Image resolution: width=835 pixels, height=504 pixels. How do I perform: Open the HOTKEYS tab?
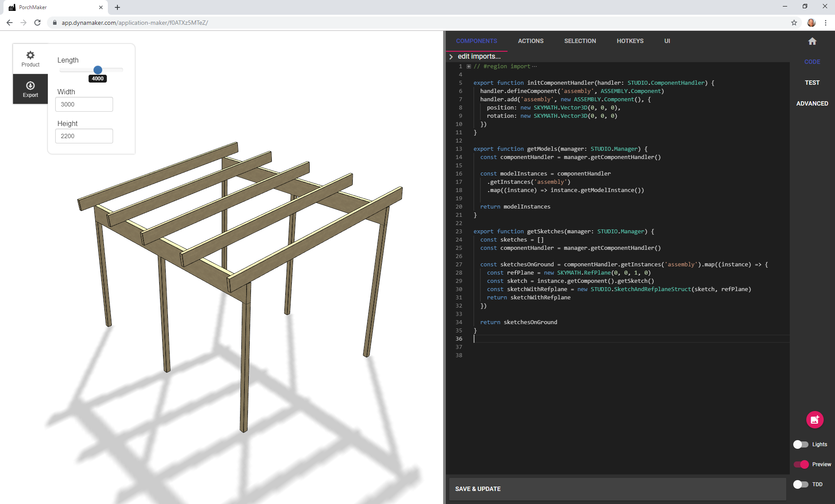tap(630, 41)
